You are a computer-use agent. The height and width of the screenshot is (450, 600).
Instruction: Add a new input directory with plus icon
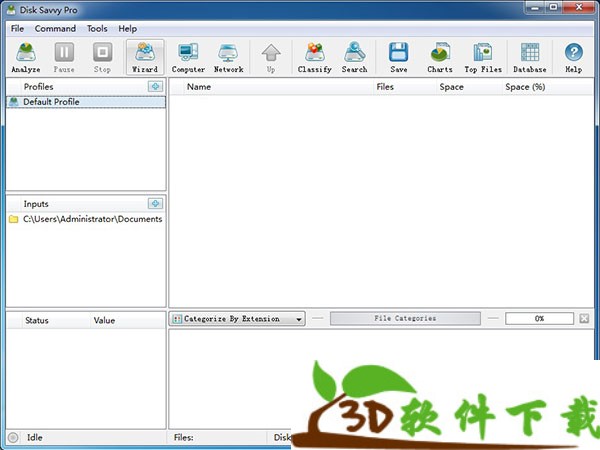[x=155, y=204]
